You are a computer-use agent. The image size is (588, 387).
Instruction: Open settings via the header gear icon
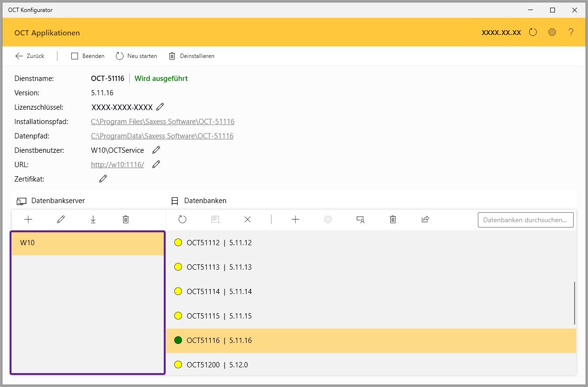(552, 33)
